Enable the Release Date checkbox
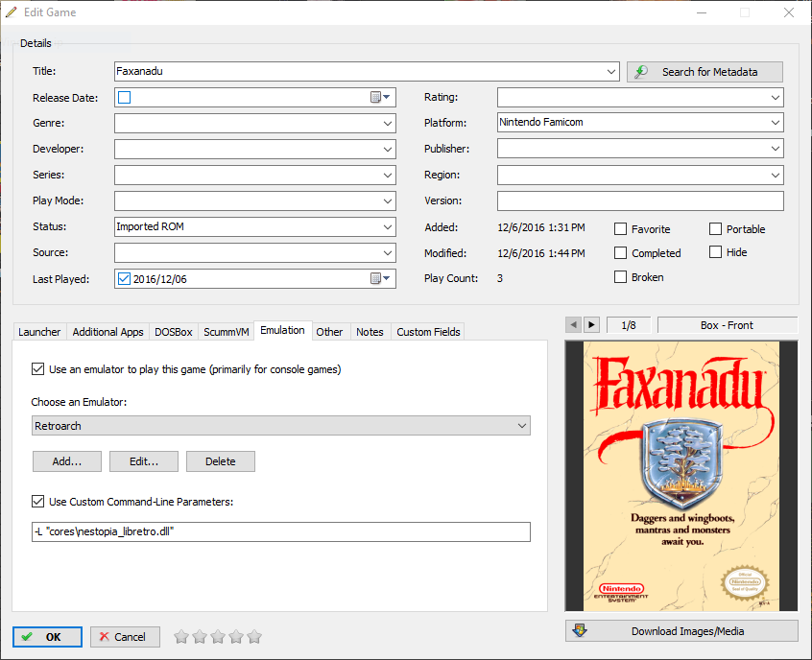The image size is (812, 660). (124, 97)
